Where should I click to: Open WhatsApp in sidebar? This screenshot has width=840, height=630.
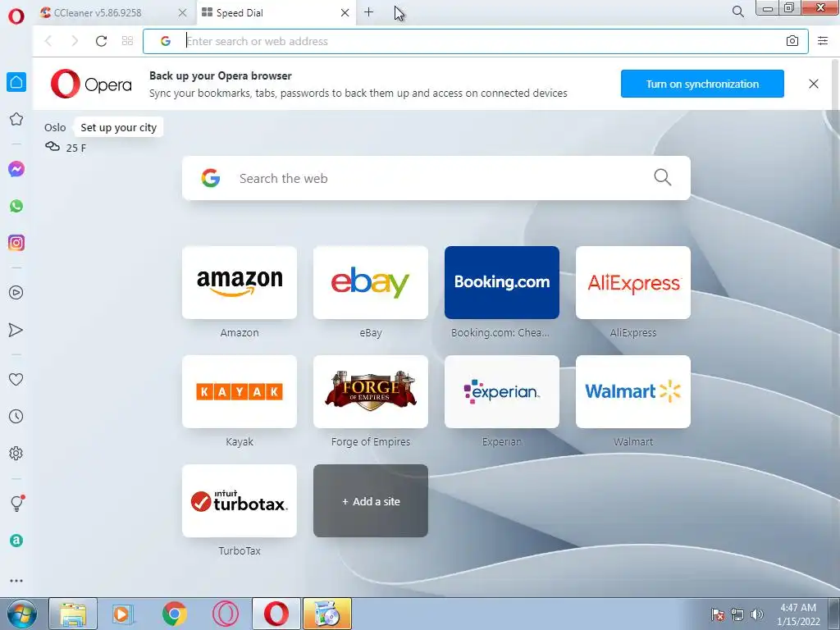(x=16, y=206)
